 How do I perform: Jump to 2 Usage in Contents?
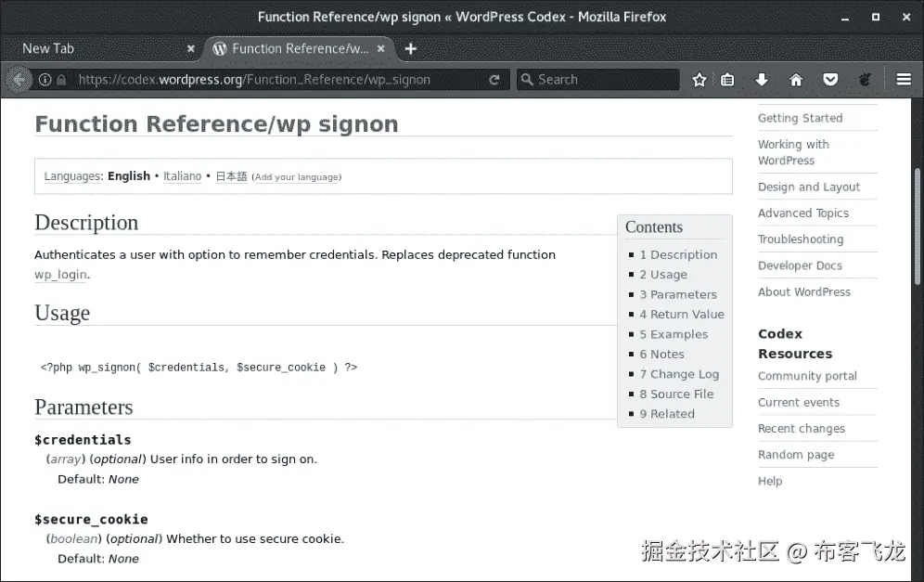point(663,275)
